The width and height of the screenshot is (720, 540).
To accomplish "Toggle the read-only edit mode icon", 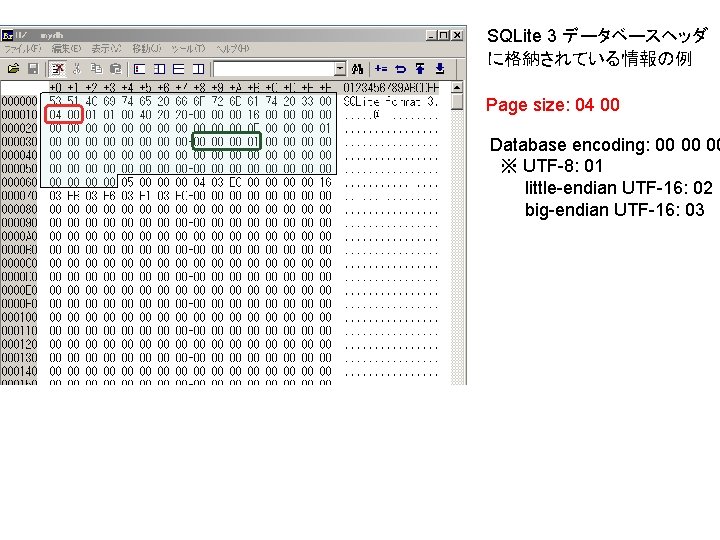I will 57,69.
